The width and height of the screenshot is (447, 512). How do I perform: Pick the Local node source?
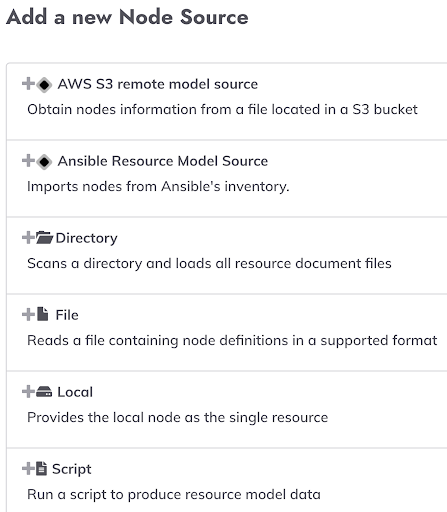(75, 392)
